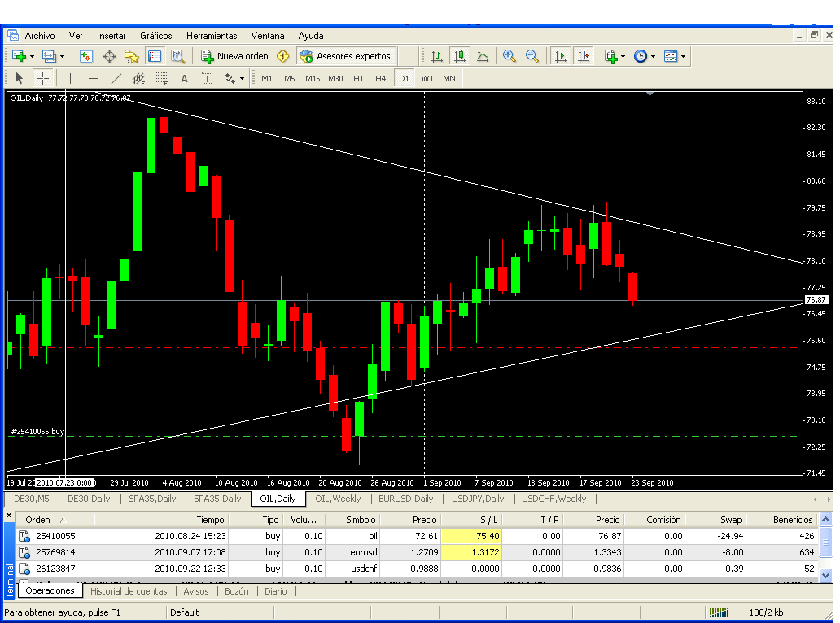Click the Nueva orden button
Viewport: 840px width, 623px height.
pos(234,56)
